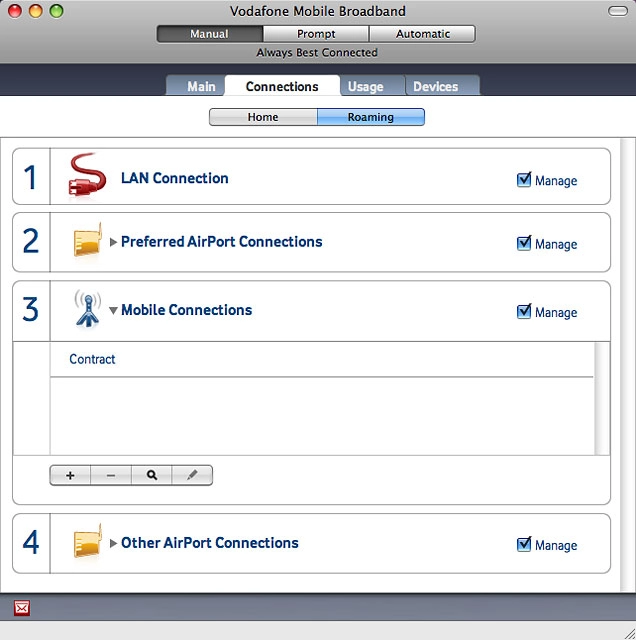Switch to the Usage tab
This screenshot has width=636, height=640.
coord(365,87)
